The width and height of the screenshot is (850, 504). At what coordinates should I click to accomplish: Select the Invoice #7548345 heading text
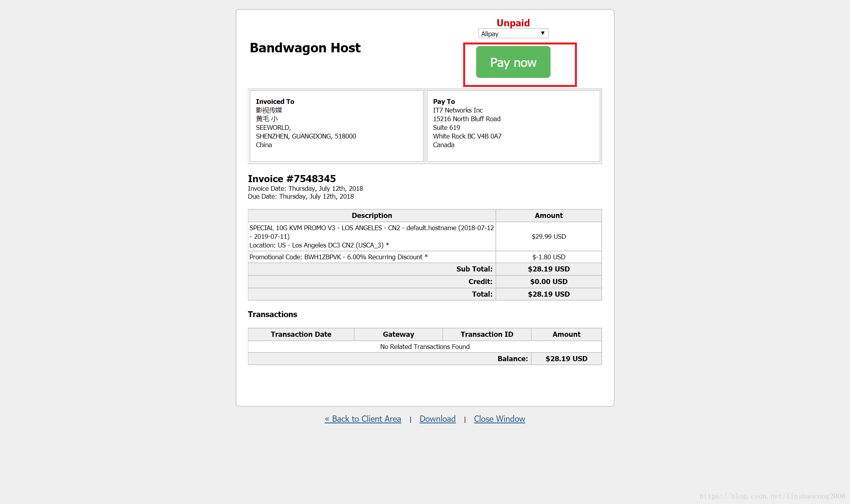(x=292, y=179)
